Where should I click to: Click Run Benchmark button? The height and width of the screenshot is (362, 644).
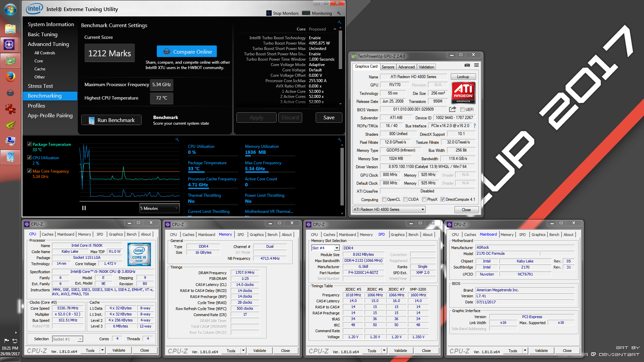[x=111, y=120]
